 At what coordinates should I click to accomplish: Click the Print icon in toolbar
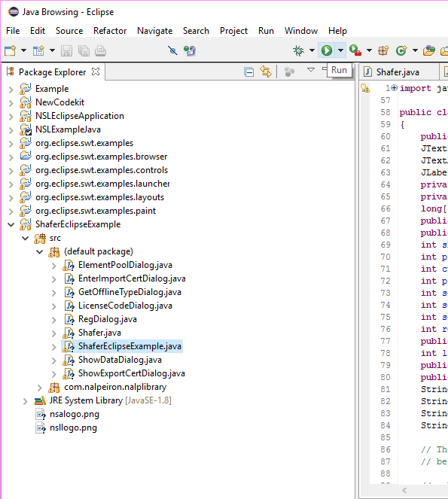pyautogui.click(x=100, y=50)
